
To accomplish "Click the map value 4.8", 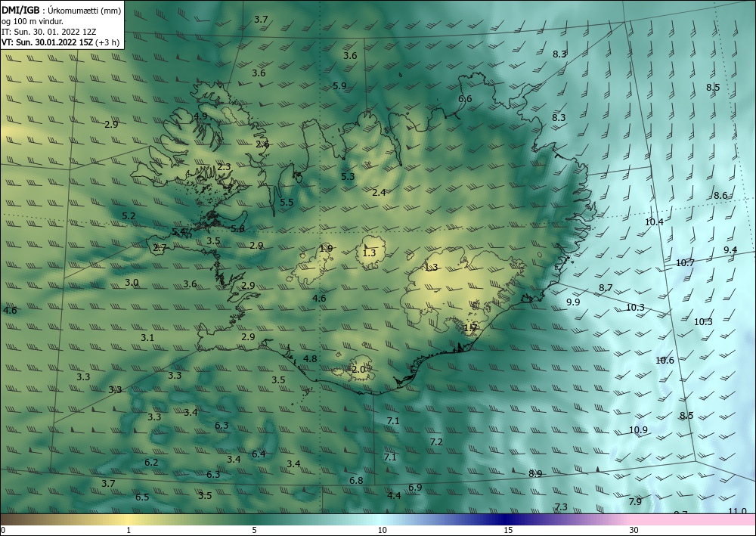I will click(310, 358).
